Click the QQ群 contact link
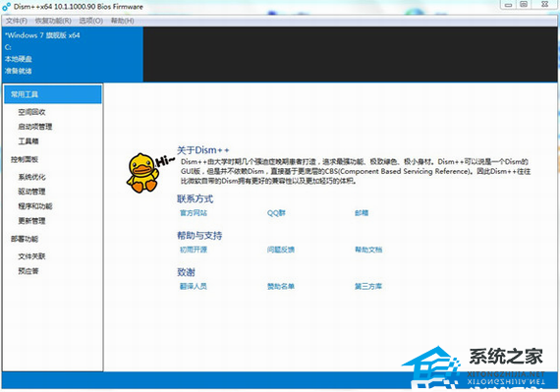 tap(276, 213)
